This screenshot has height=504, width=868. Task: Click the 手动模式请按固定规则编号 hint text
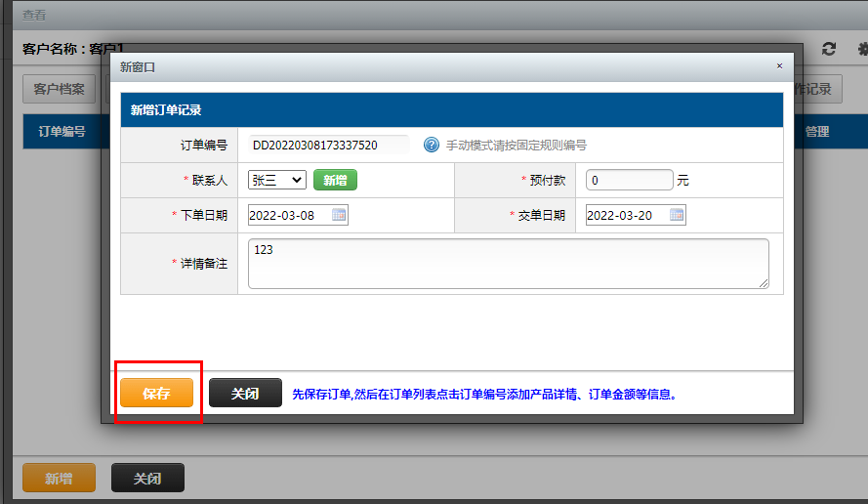[x=517, y=146]
